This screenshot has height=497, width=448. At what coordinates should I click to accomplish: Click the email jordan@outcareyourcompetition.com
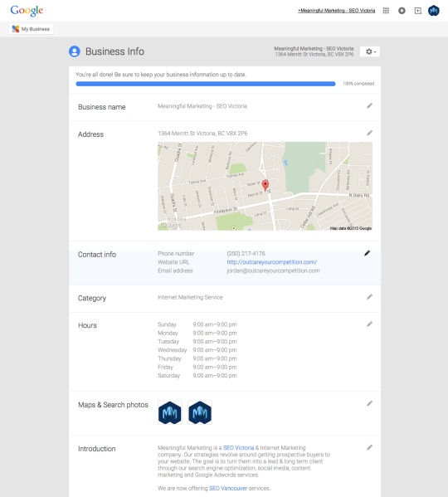(273, 270)
